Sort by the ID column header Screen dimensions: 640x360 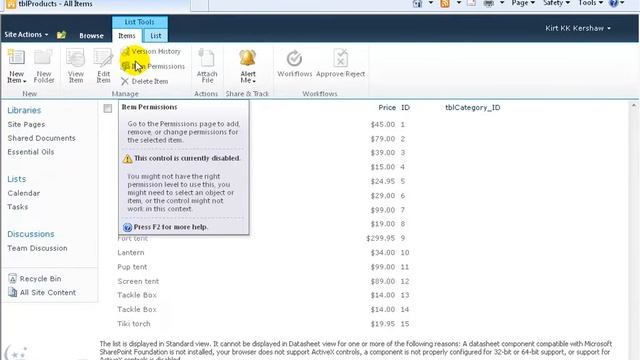click(405, 108)
